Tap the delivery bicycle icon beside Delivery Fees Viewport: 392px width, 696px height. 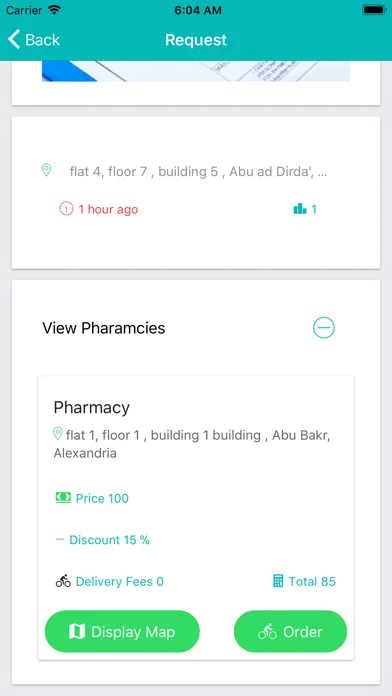click(x=63, y=581)
